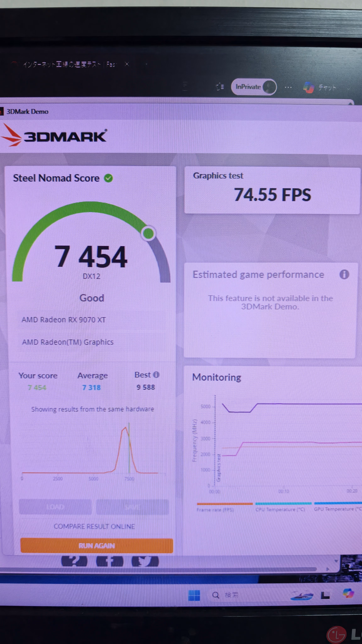This screenshot has width=362, height=644.
Task: Click the faded button right of LOAD
Action: point(132,507)
